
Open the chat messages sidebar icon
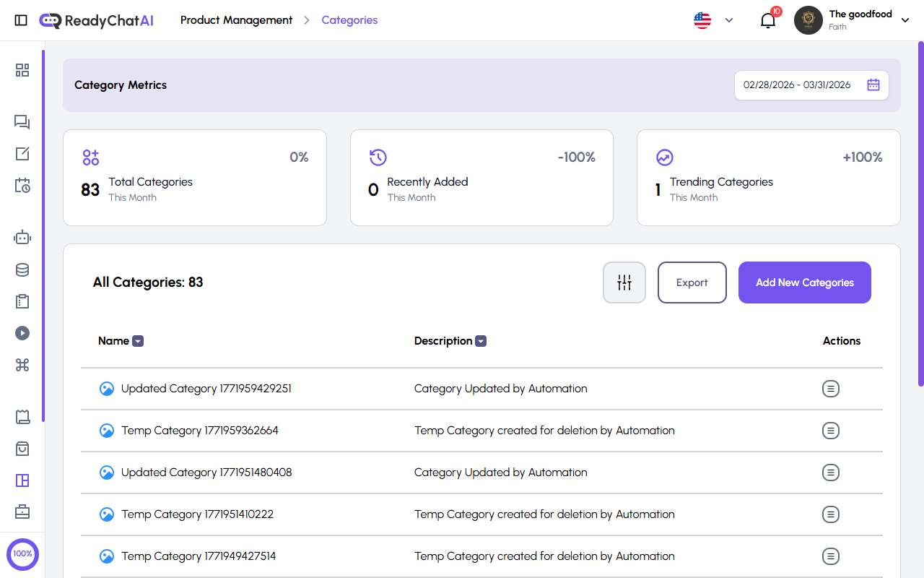22,122
